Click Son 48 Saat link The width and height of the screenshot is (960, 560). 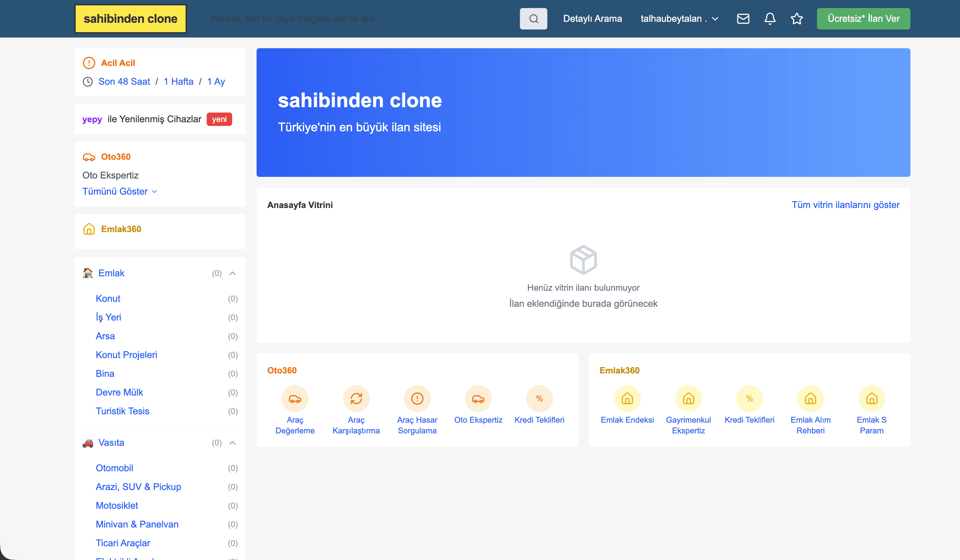[x=124, y=81]
